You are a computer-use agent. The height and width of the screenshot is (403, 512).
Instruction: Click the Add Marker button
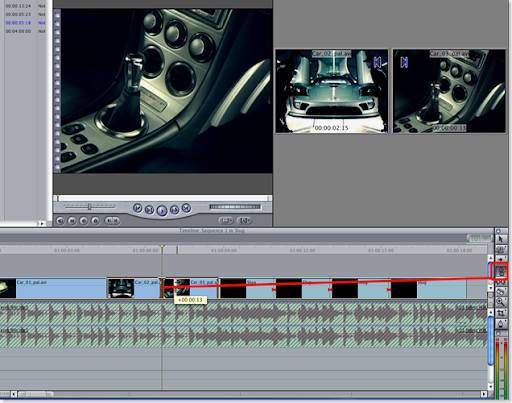pyautogui.click(x=95, y=221)
